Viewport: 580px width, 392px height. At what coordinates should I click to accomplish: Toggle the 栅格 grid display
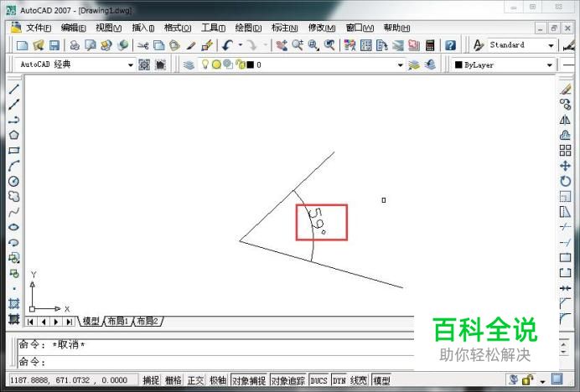[x=173, y=380]
